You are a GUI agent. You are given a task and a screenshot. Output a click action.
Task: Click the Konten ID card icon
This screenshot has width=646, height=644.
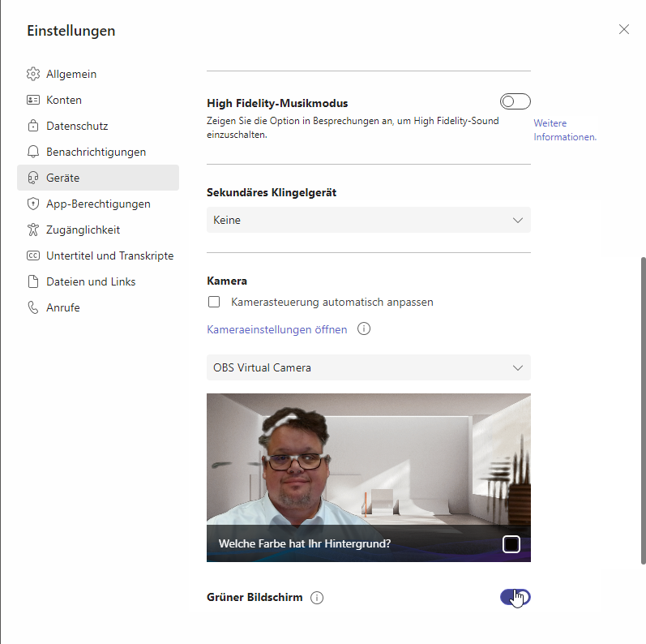[33, 100]
